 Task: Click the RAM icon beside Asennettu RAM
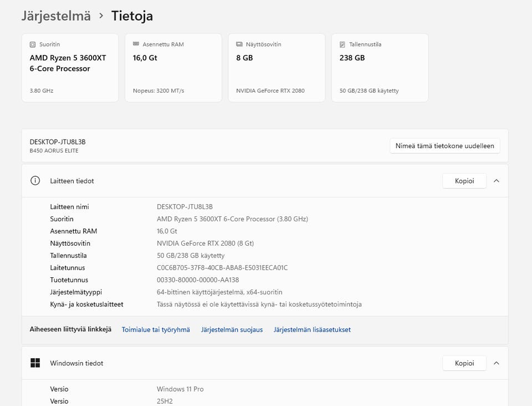[x=136, y=44]
